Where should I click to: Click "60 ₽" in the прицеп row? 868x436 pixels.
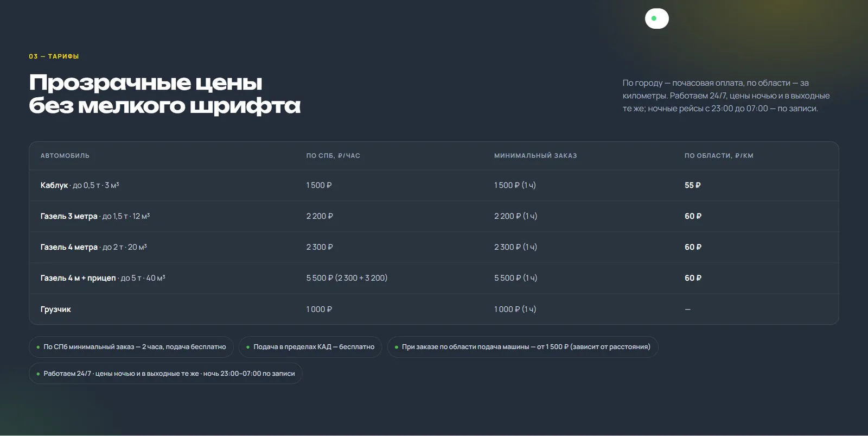[x=693, y=278]
